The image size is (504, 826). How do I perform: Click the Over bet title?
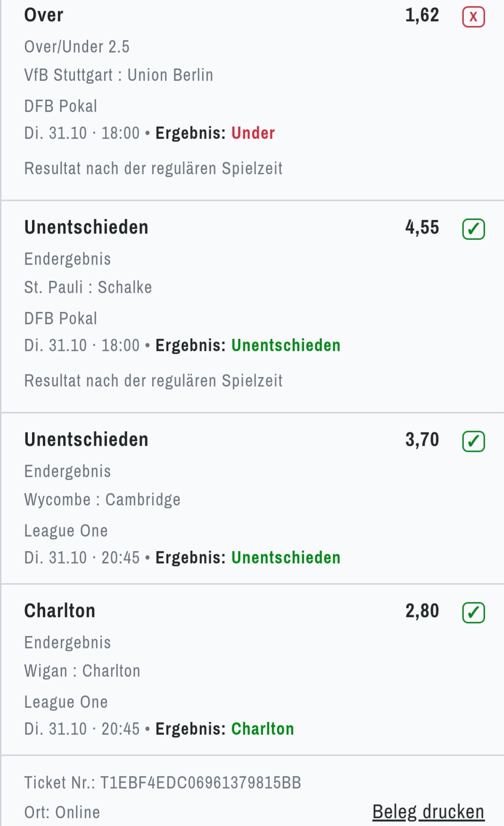pyautogui.click(x=43, y=16)
